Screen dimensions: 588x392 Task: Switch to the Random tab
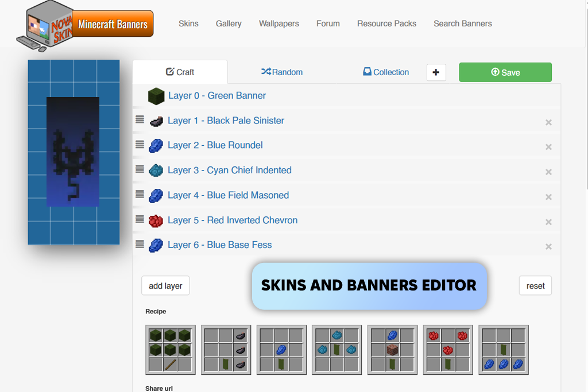pos(282,72)
